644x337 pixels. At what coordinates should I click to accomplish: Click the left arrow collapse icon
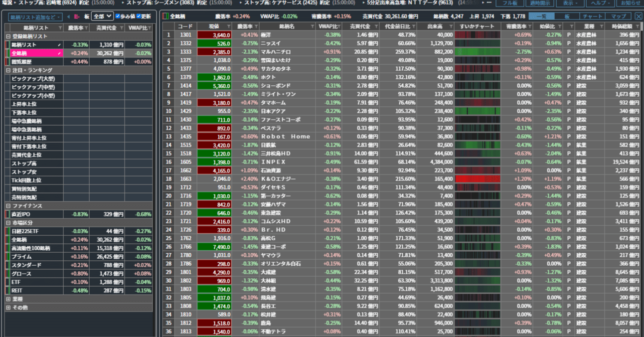pyautogui.click(x=68, y=16)
